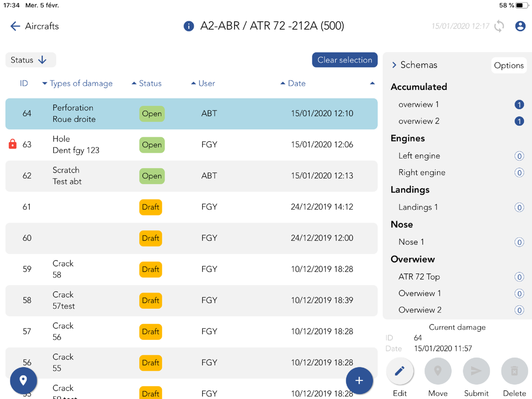
Task: Sort by ID column
Action: tap(24, 84)
